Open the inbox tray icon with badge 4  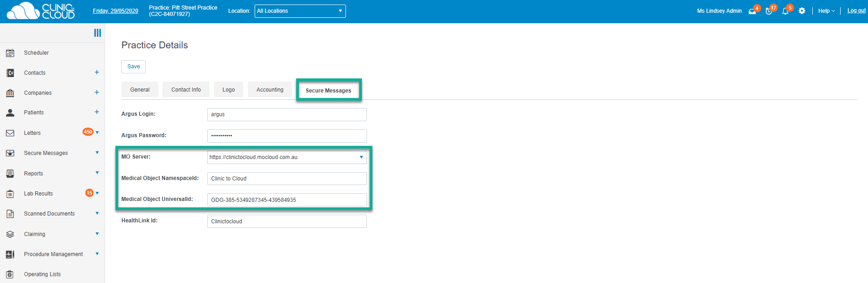click(753, 11)
